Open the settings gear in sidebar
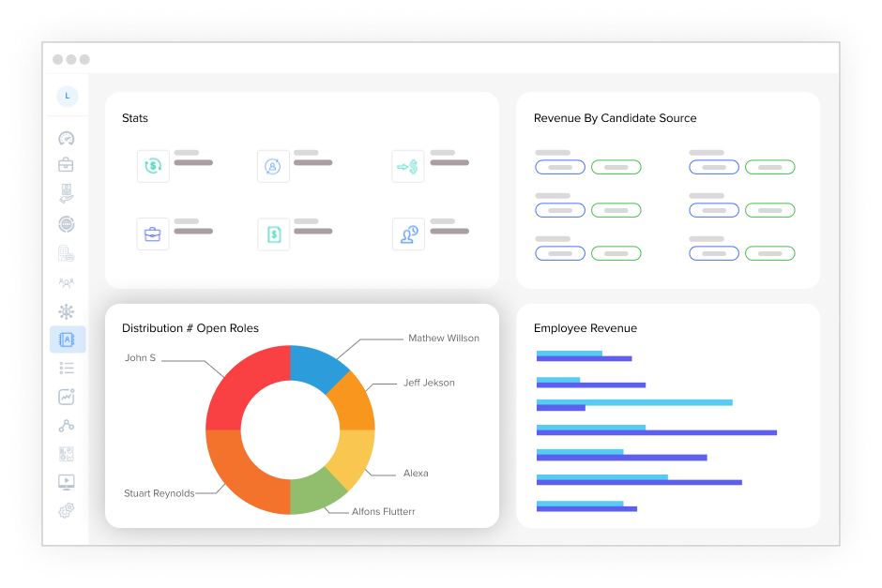Screen dimensions: 882x588 coord(66,511)
